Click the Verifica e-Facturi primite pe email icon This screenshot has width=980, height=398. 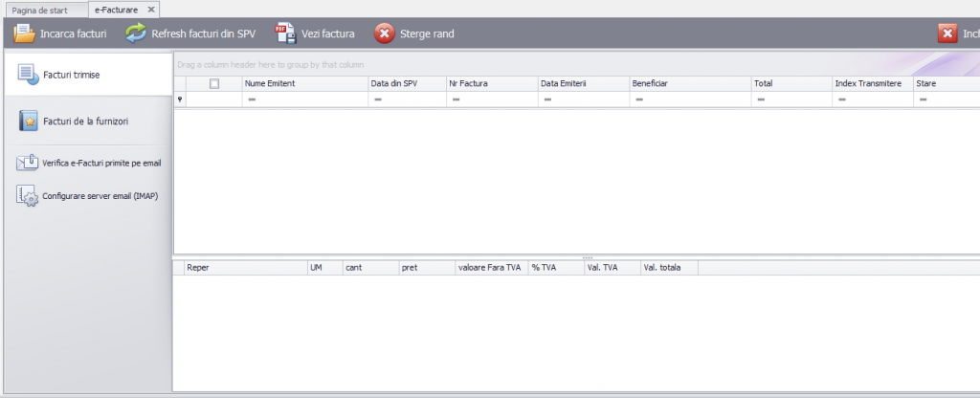tap(27, 163)
